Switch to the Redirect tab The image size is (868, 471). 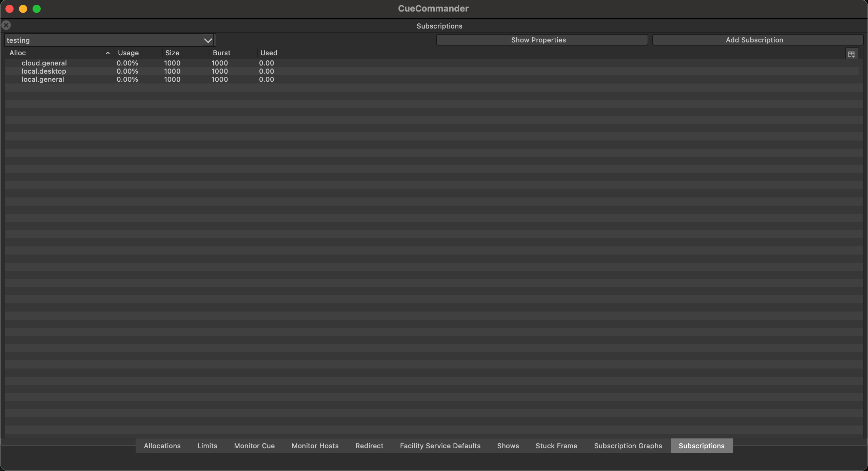tap(369, 446)
